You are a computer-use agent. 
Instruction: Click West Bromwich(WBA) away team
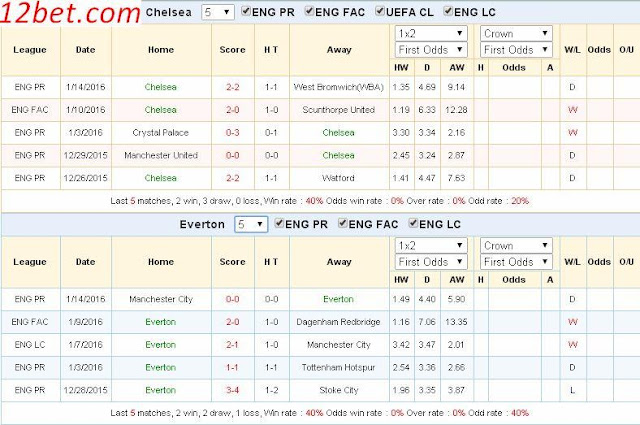point(339,87)
